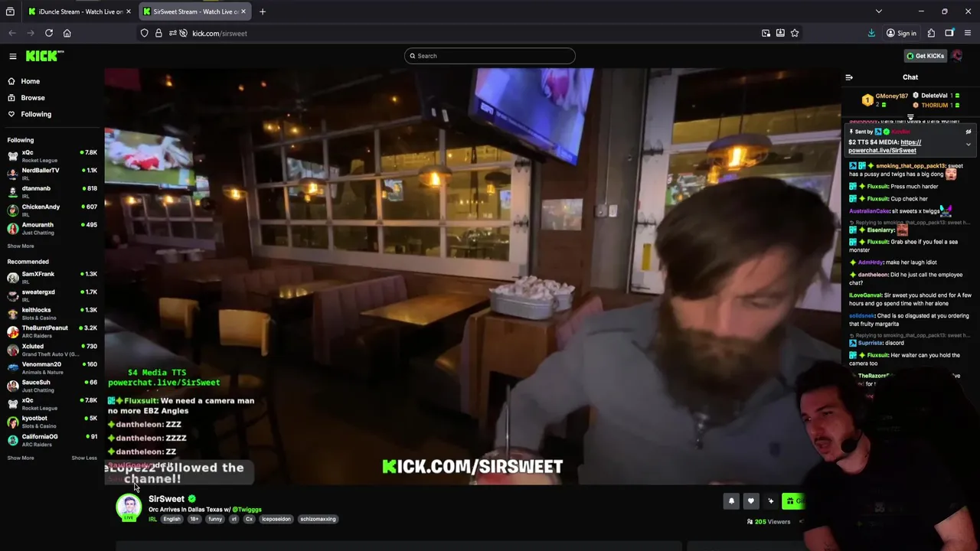The width and height of the screenshot is (980, 551).
Task: Click browser Home button
Action: 67,33
